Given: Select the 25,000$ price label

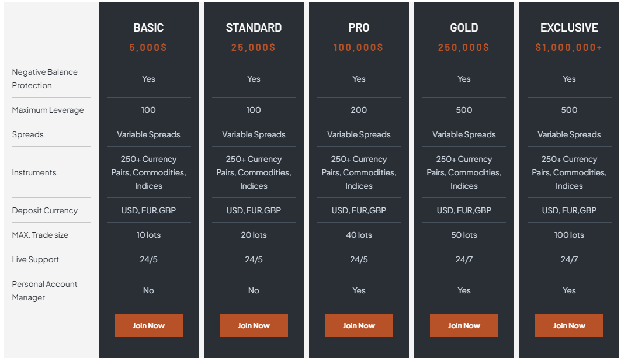Looking at the screenshot, I should pyautogui.click(x=254, y=47).
